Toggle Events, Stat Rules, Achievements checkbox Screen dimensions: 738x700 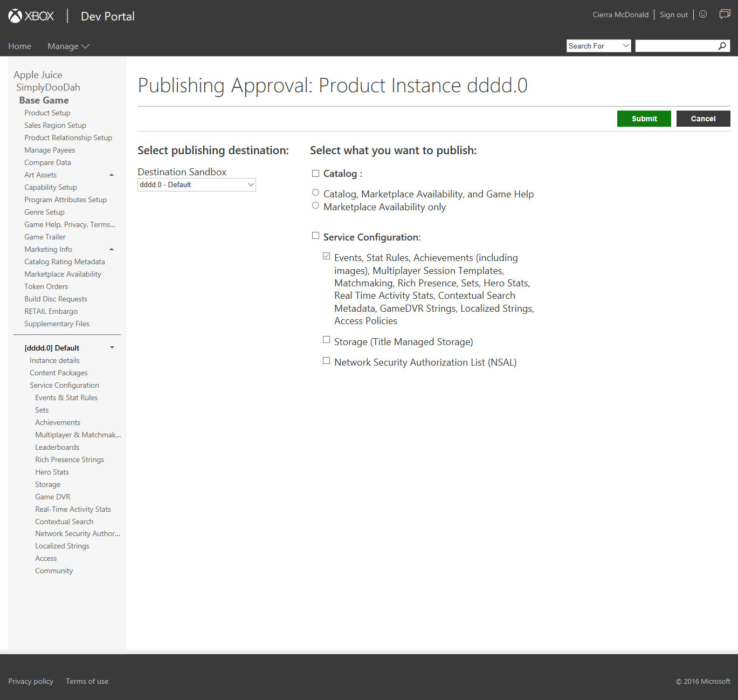(x=327, y=256)
